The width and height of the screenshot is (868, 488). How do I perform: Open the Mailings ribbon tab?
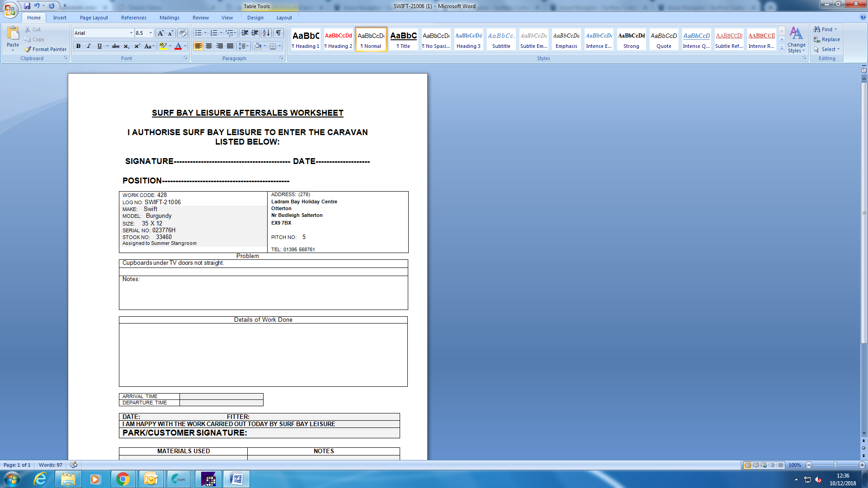click(169, 18)
